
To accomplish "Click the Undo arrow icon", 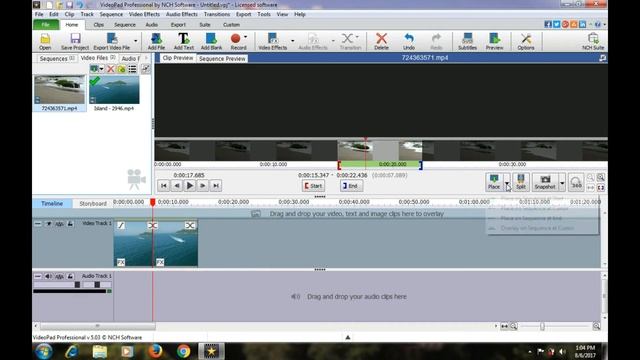I will click(409, 41).
